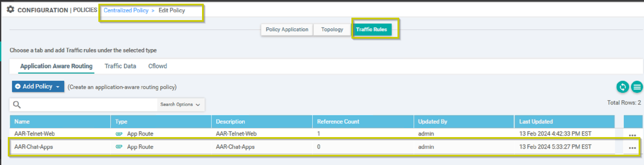
Task: Sort by the Last Updated column header
Action: 564,121
